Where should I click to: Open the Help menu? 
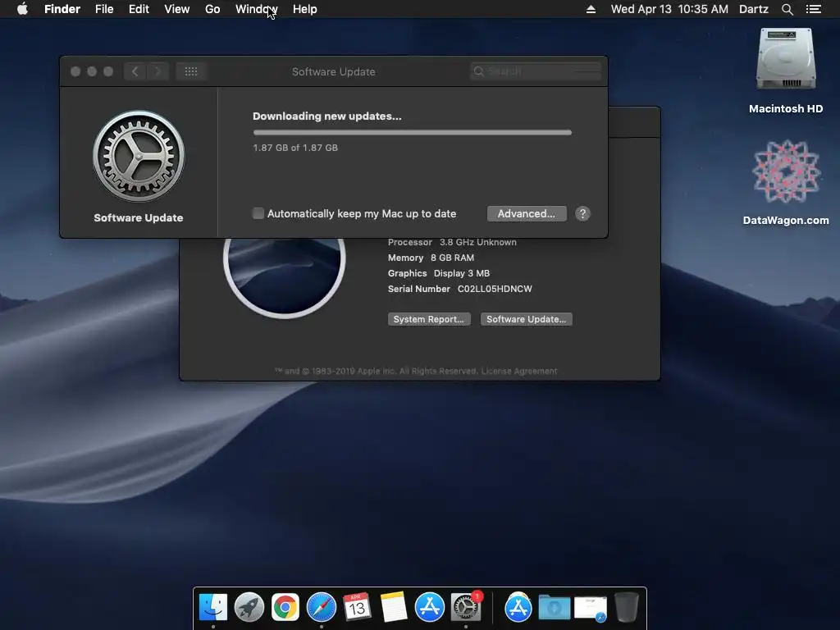pos(305,9)
